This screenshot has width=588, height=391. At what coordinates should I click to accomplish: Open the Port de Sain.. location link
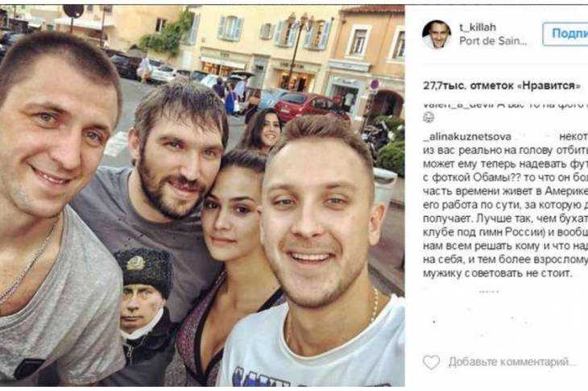pyautogui.click(x=493, y=40)
